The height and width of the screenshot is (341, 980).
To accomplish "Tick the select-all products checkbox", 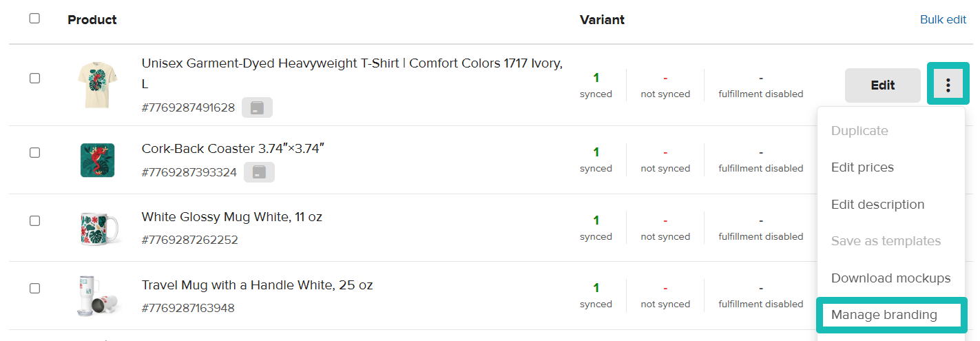I will [34, 19].
